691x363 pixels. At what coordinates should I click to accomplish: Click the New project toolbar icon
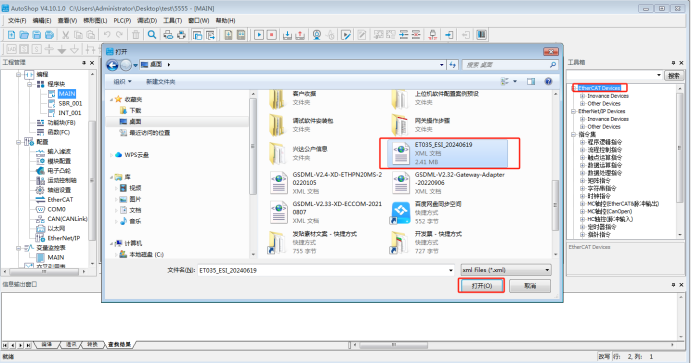click(x=11, y=35)
